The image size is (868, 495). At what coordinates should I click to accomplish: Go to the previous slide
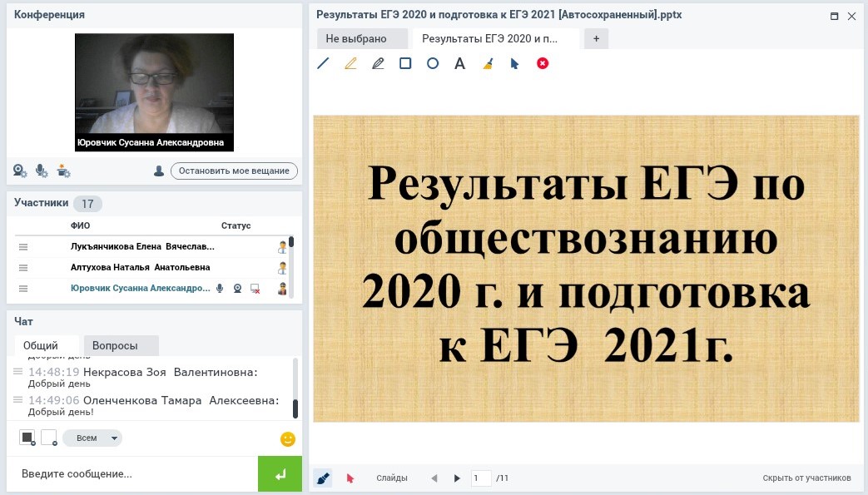(434, 478)
